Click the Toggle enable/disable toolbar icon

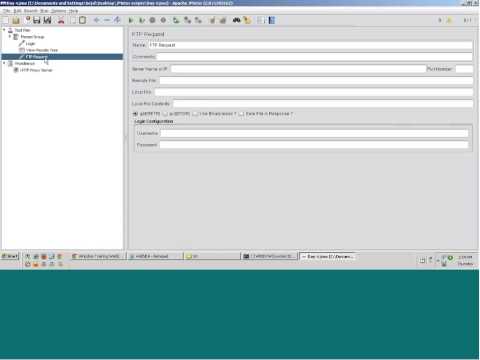117,20
